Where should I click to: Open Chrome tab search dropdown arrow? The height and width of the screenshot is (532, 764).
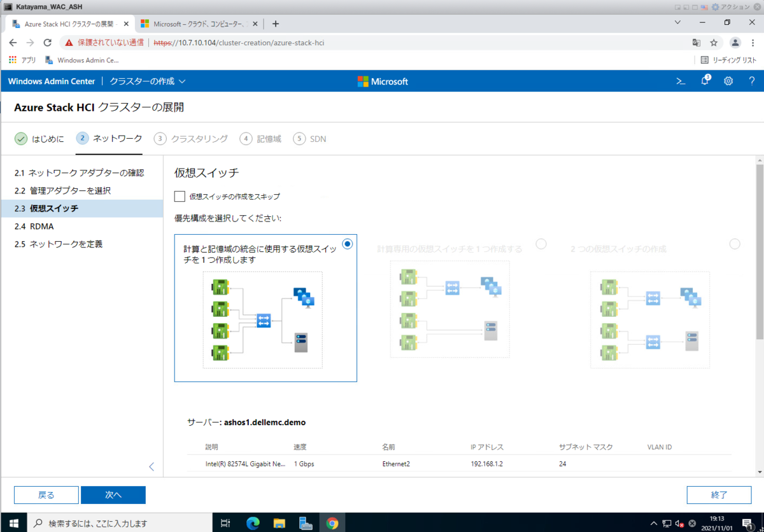(677, 22)
